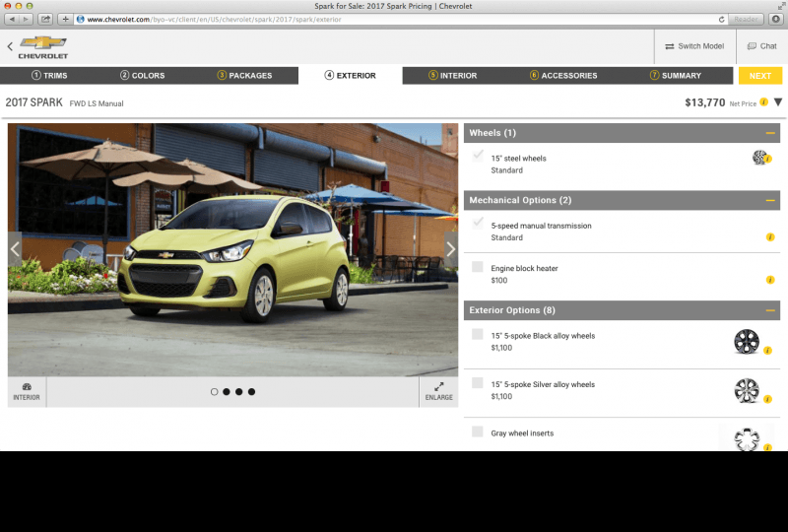Image resolution: width=788 pixels, height=532 pixels.
Task: Click the 2017 SPARK title
Action: [34, 102]
